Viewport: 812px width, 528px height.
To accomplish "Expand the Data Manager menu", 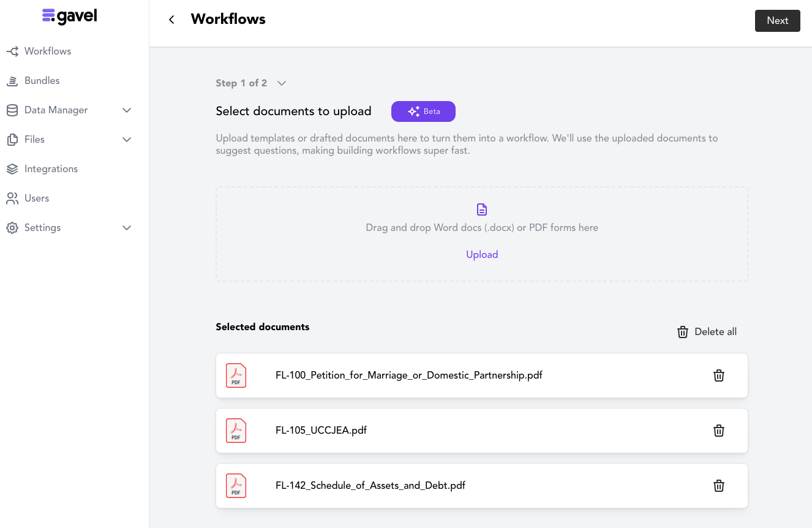I will pos(127,110).
